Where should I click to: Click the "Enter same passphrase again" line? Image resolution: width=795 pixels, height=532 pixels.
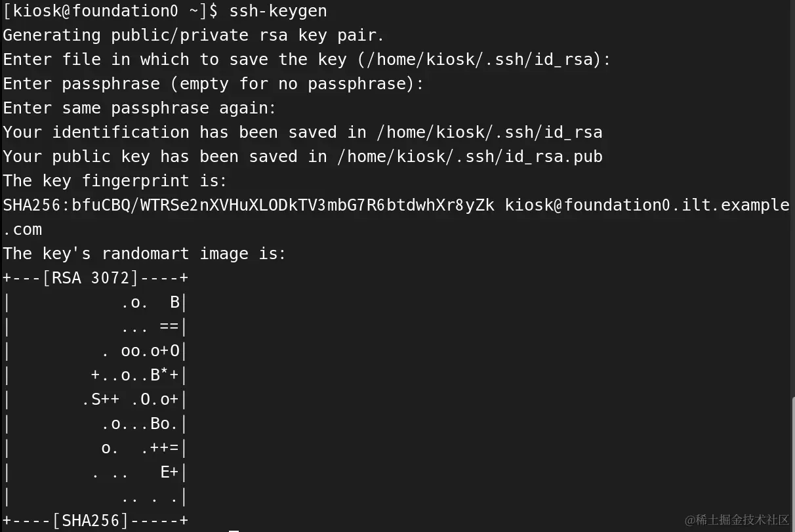coord(140,108)
